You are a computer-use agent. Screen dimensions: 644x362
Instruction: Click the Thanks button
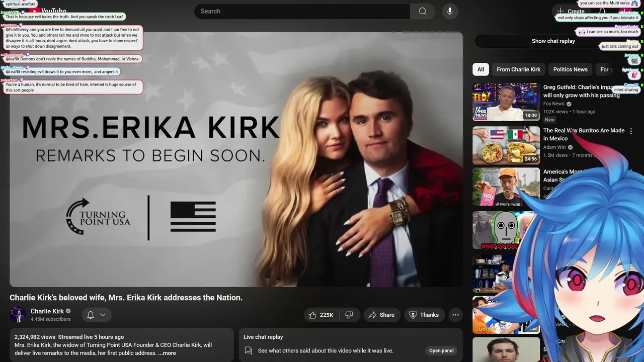point(424,315)
